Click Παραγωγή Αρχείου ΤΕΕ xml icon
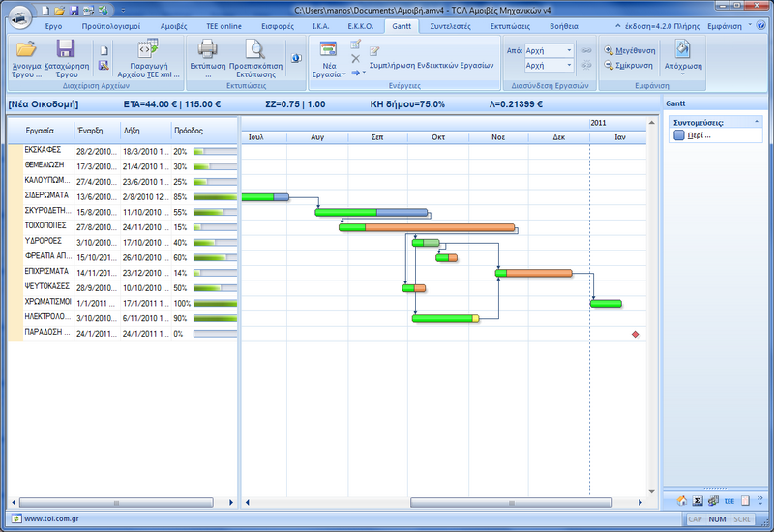The width and height of the screenshot is (774, 532). [x=148, y=50]
